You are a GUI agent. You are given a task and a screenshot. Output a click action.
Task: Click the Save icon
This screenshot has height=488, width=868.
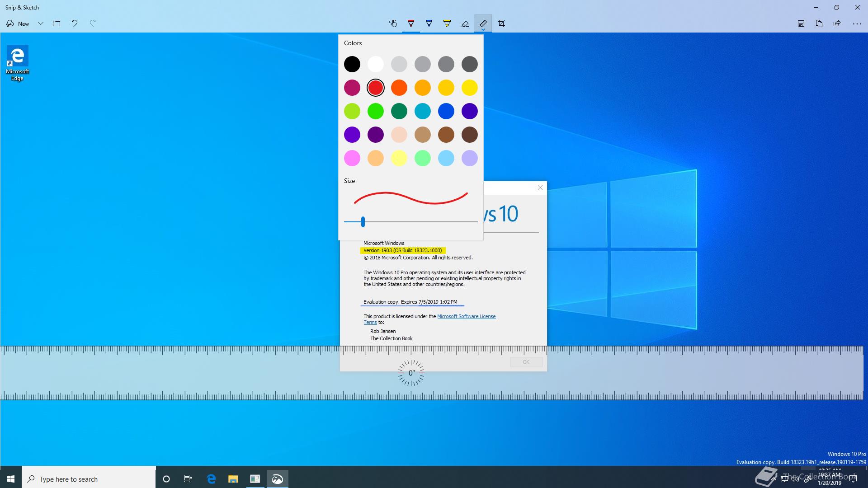801,23
